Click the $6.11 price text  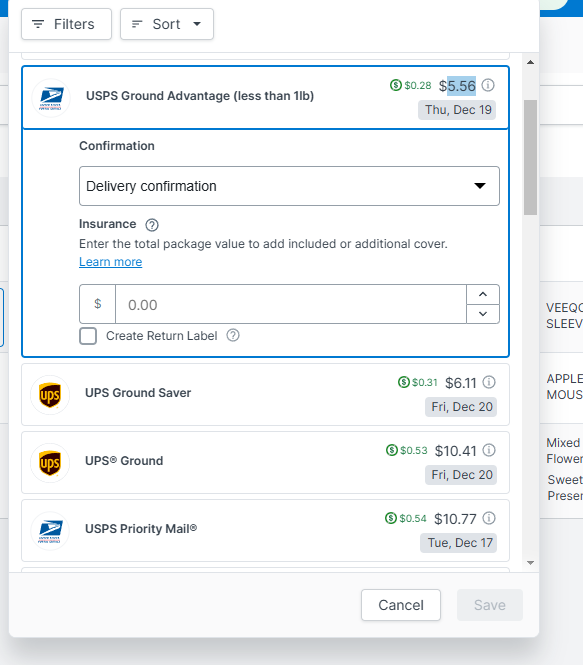[460, 383]
